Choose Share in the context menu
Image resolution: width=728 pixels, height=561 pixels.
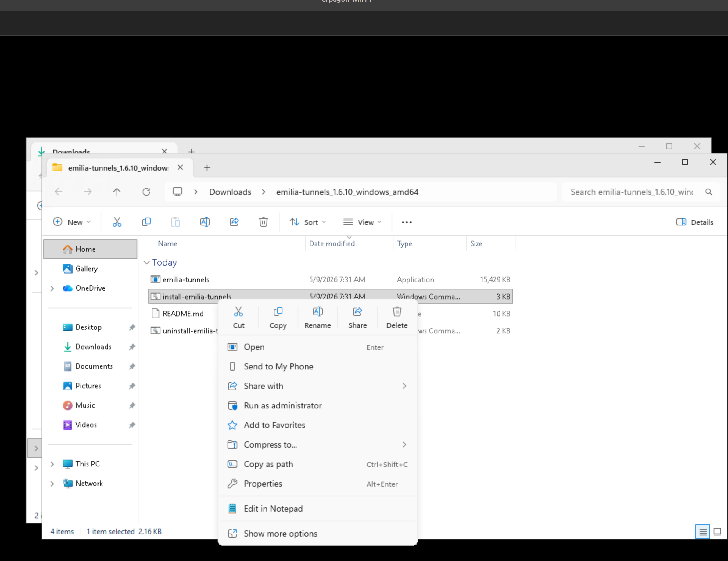[357, 318]
